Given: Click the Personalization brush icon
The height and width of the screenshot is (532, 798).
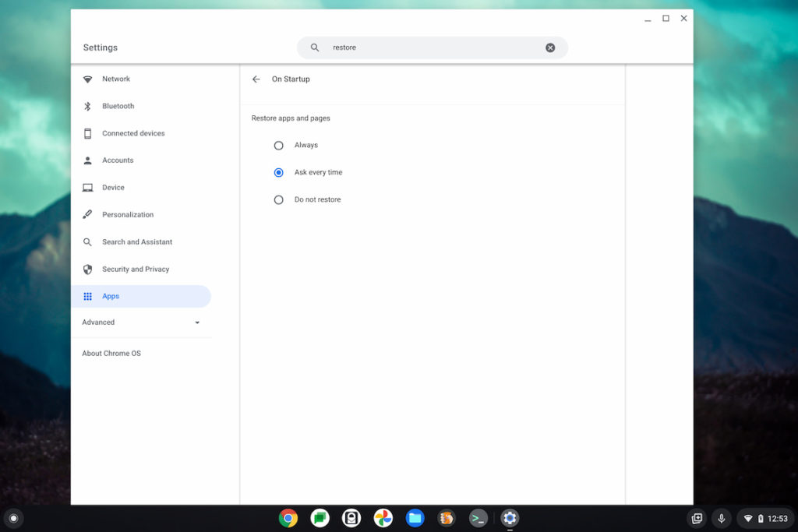Looking at the screenshot, I should [x=87, y=215].
